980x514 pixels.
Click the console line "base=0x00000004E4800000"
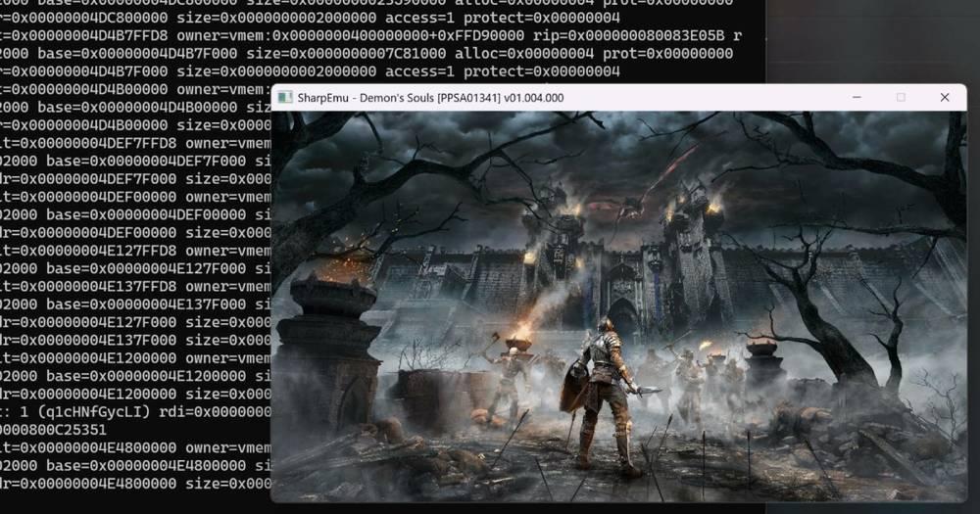click(x=135, y=466)
